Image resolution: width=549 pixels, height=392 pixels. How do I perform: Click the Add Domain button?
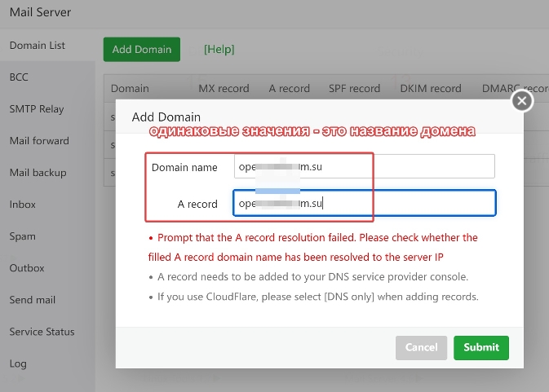(x=142, y=49)
